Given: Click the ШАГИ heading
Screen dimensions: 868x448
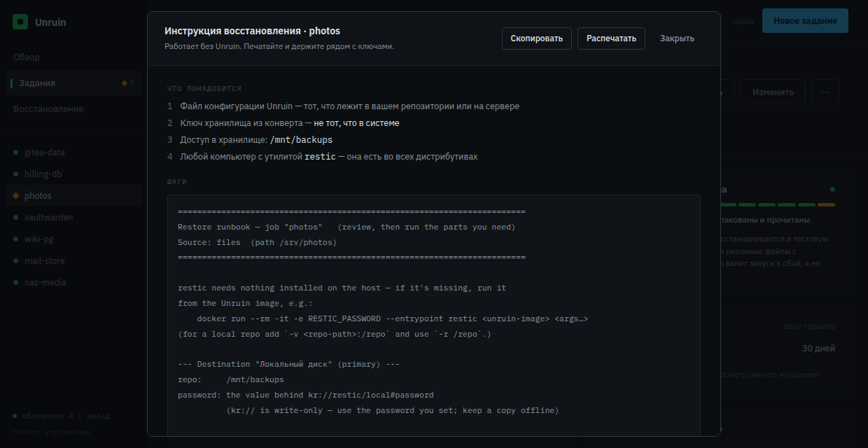Looking at the screenshot, I should click(x=177, y=181).
